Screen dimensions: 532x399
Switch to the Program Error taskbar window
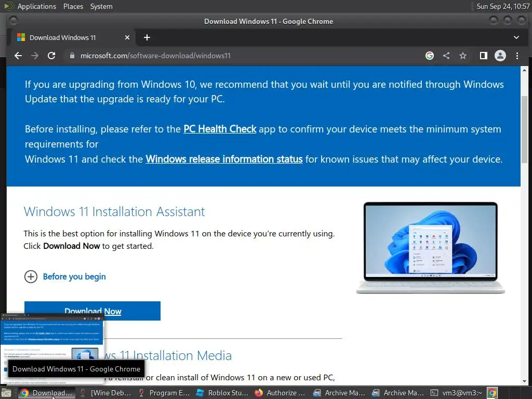[x=164, y=393]
